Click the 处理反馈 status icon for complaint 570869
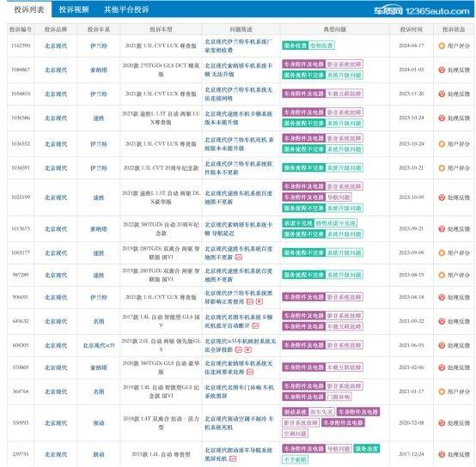Viewport: 476px width, 467px height. (442, 367)
